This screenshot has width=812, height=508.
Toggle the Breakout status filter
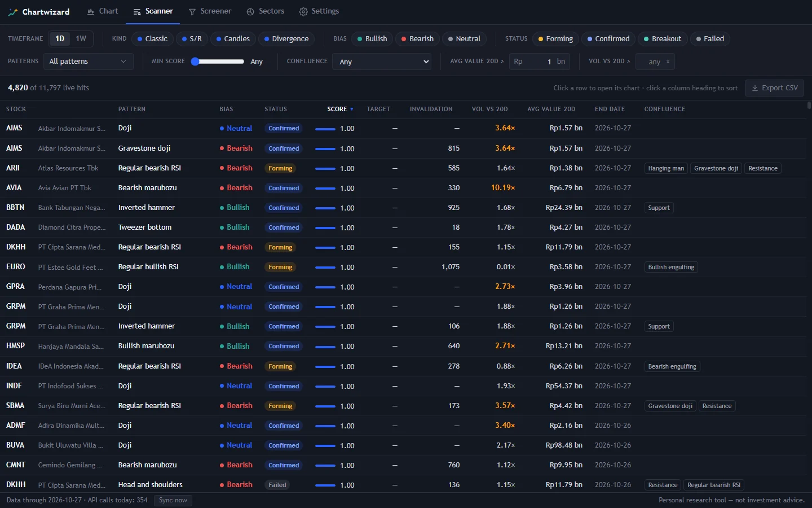[x=663, y=39]
